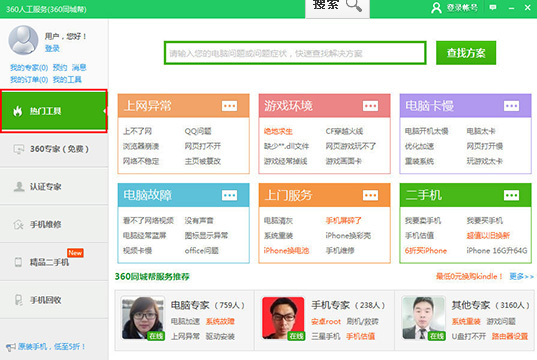Open the 电脑专家（759人） heading
The image size is (537, 360).
coord(208,305)
